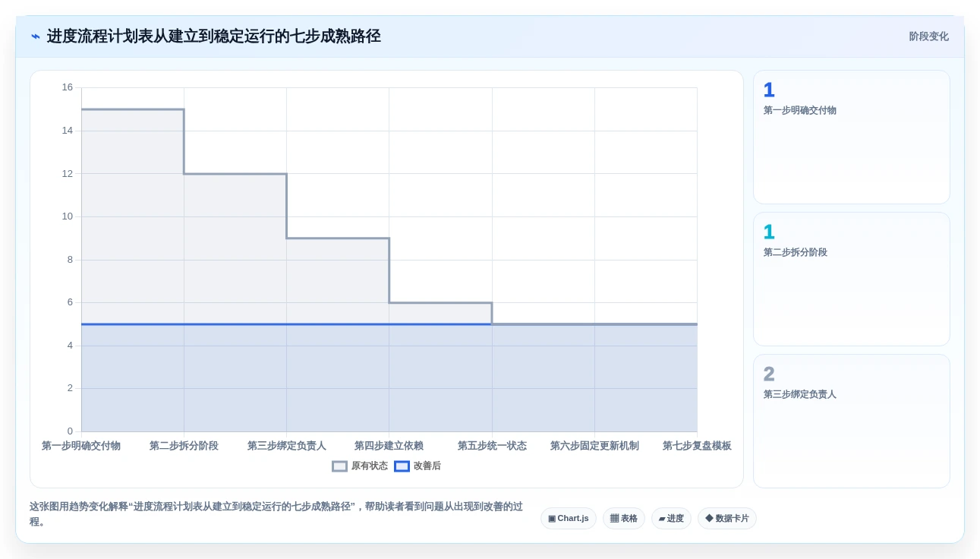This screenshot has height=559, width=980.
Task: Click the y-axis value 8
Action: coord(70,260)
